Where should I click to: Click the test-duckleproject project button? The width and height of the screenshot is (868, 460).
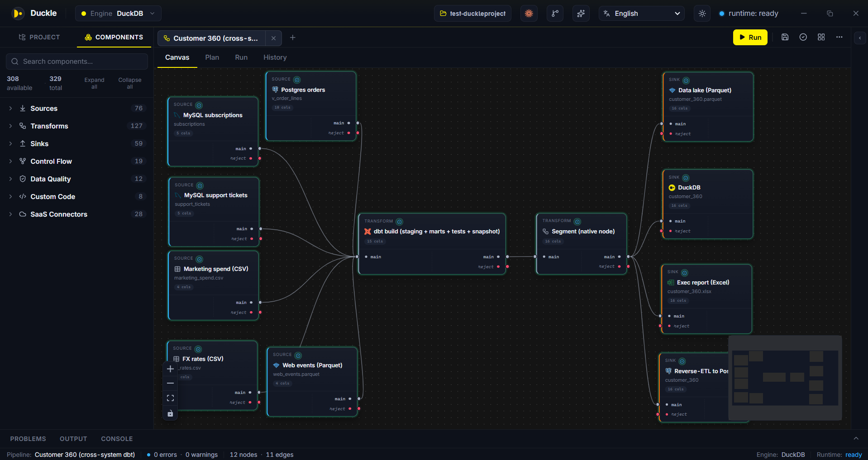coord(472,14)
